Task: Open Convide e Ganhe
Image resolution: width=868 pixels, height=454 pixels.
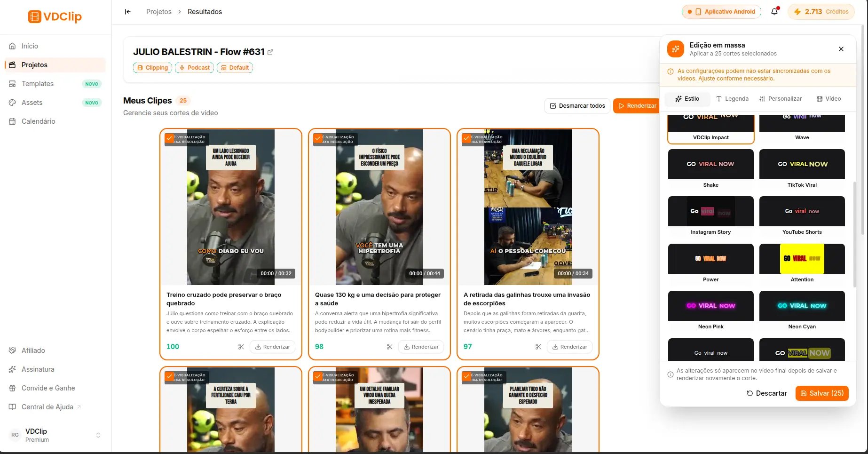Action: click(55, 388)
